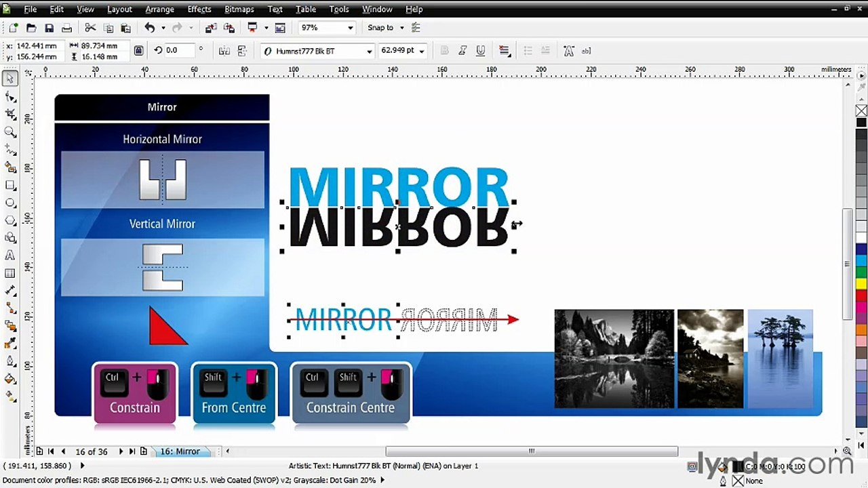The image size is (868, 488).
Task: Click the zoom navigator icon at canvas corner
Action: pyautogui.click(x=847, y=451)
